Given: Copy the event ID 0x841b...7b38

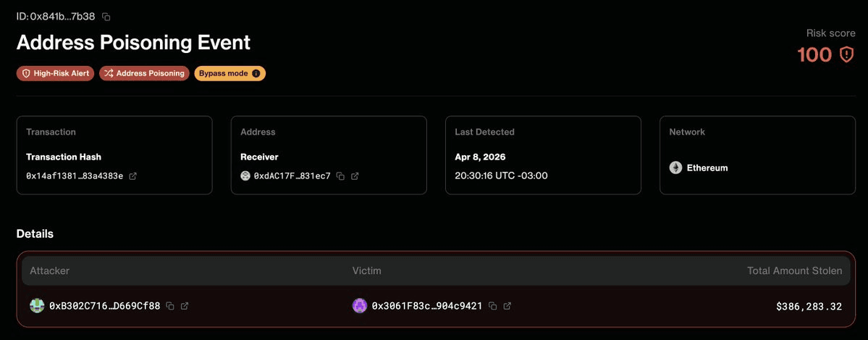Looking at the screenshot, I should click(106, 16).
